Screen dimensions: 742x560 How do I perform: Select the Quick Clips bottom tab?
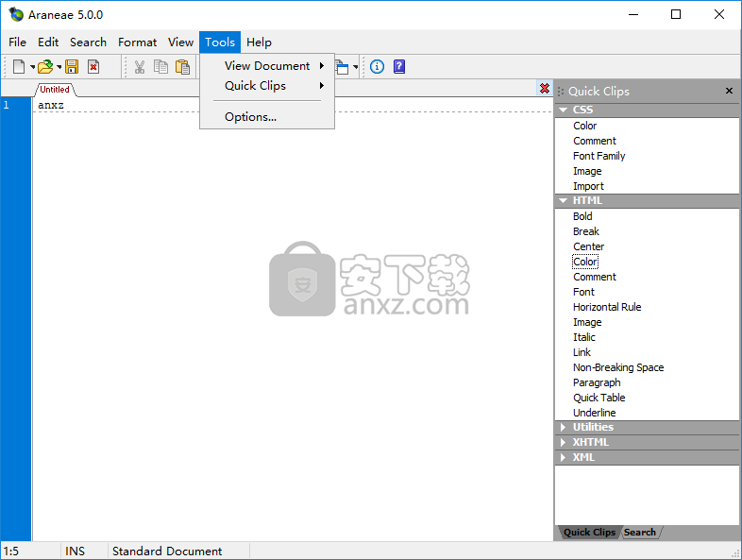[x=589, y=532]
